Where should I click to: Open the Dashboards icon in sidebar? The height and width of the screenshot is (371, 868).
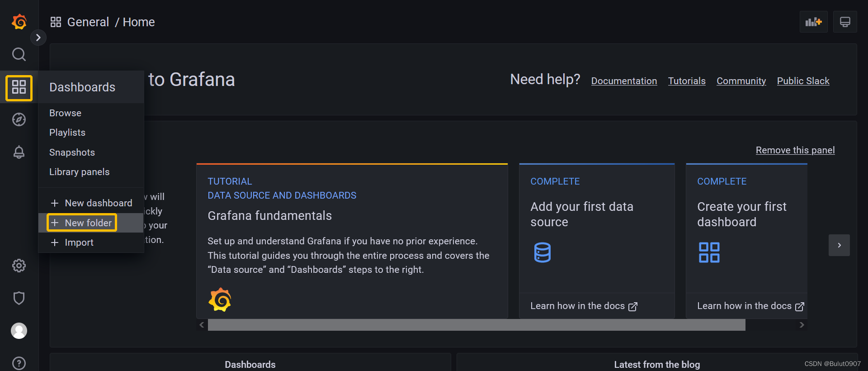(x=19, y=87)
